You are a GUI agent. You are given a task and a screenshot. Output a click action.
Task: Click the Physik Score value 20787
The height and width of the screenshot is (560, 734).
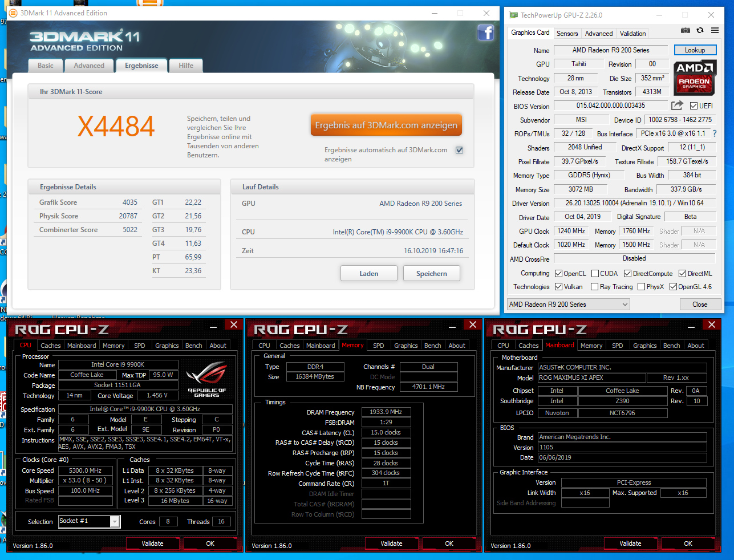[x=128, y=216]
